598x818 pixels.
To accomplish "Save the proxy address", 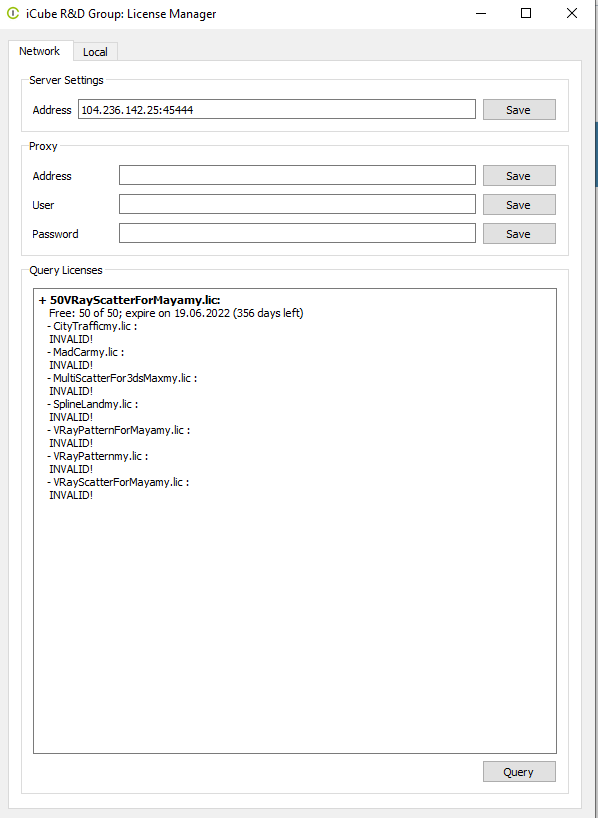I will point(519,176).
